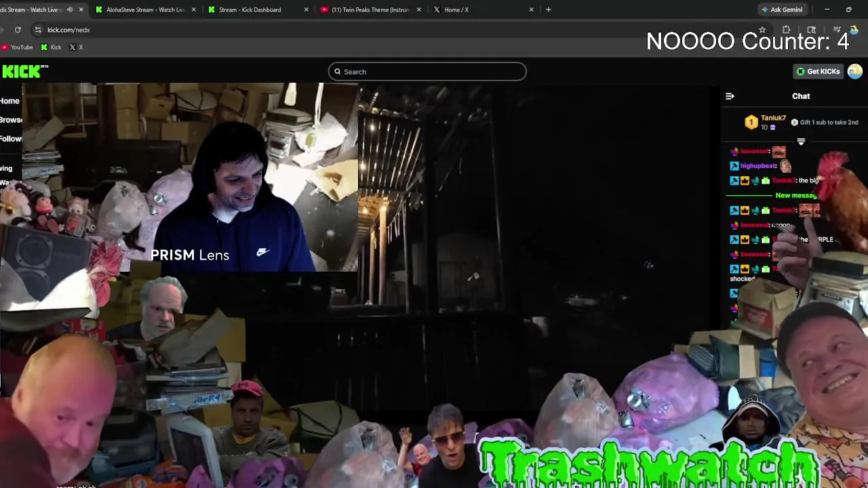The image size is (868, 488).
Task: Go to Home in the Kick sidebar
Action: point(9,101)
